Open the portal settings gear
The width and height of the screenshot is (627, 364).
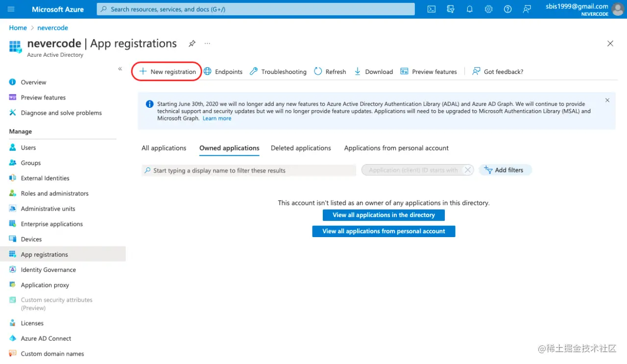point(488,9)
